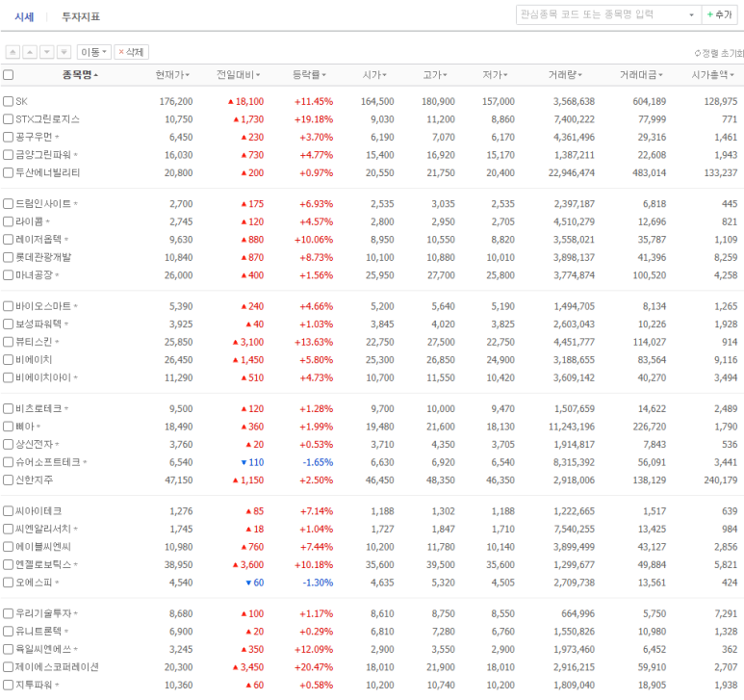Sort by the 전일대비 column
Viewport: 744px width, 700px height.
click(x=238, y=75)
